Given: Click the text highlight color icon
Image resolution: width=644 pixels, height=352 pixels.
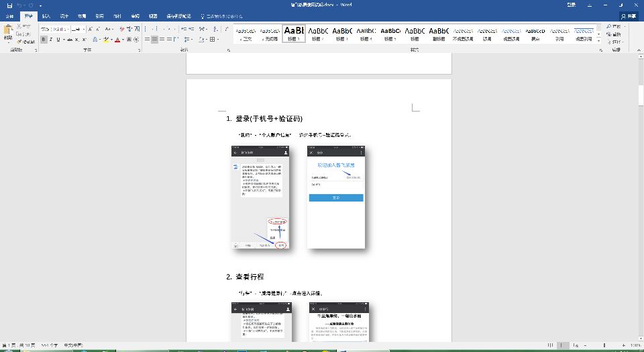Looking at the screenshot, I should click(x=107, y=40).
